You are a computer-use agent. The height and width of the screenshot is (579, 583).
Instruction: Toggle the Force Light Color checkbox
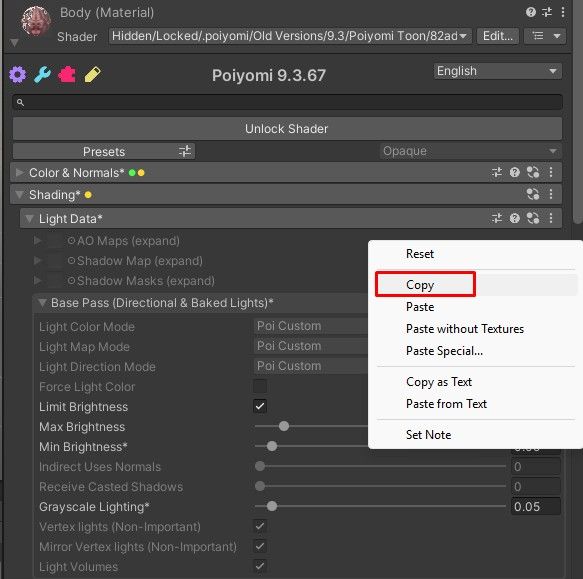[x=260, y=386]
